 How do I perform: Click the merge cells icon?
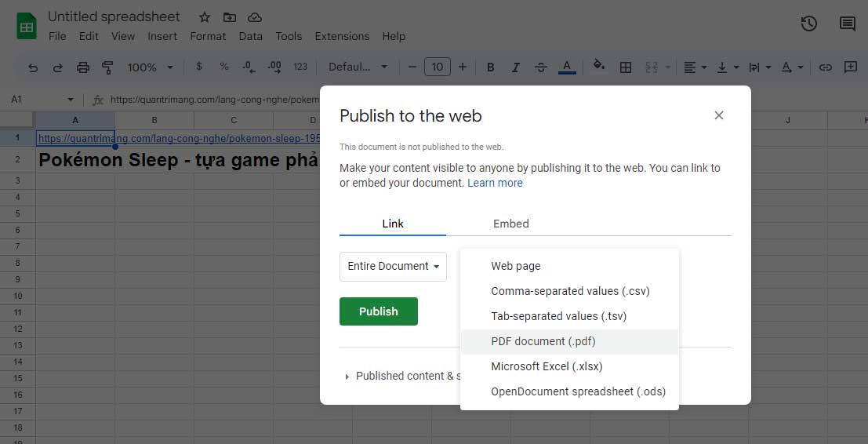[x=652, y=67]
